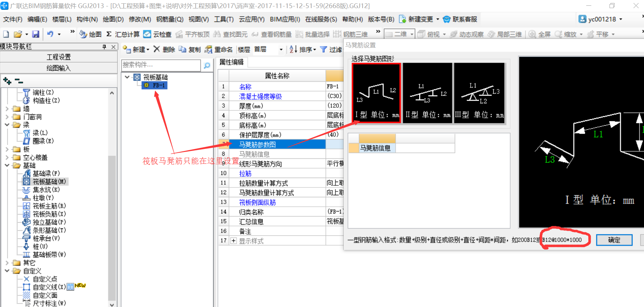Click 批量选择 batch select
The image size is (644, 307).
click(x=313, y=34)
